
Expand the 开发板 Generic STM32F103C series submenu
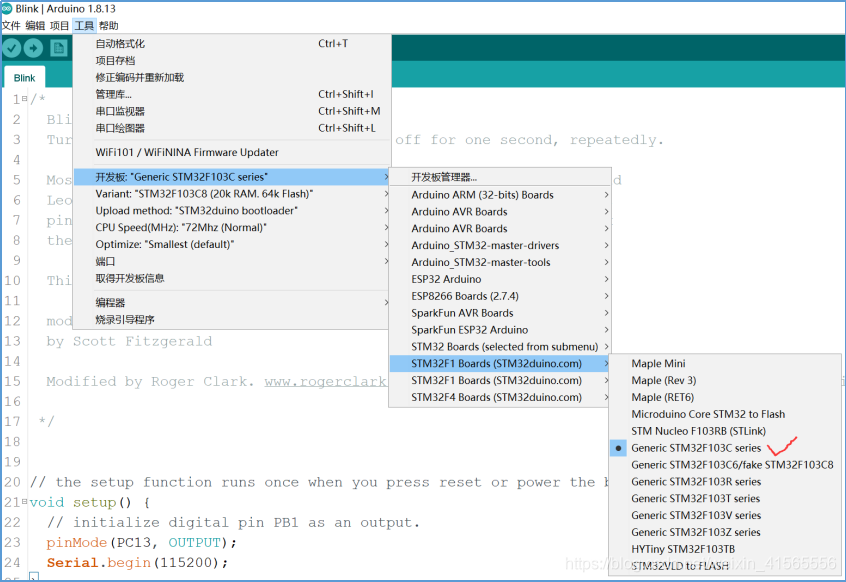(x=232, y=177)
